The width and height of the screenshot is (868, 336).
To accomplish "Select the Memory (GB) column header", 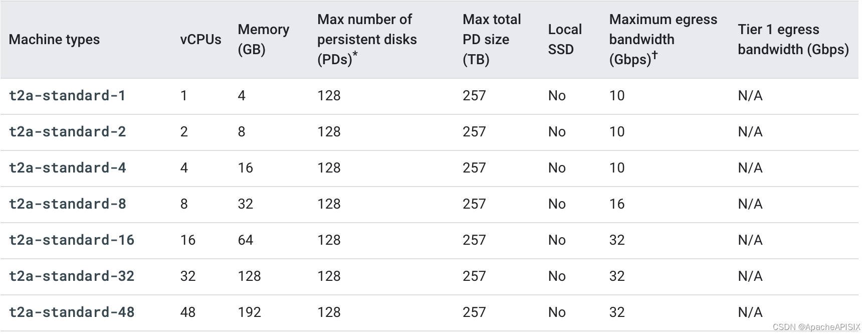I will (x=263, y=39).
